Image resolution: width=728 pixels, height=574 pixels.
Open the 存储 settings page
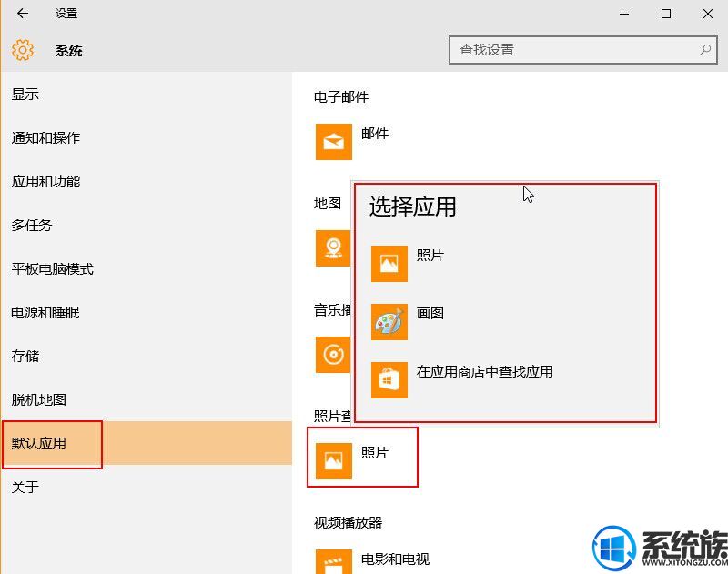147,356
